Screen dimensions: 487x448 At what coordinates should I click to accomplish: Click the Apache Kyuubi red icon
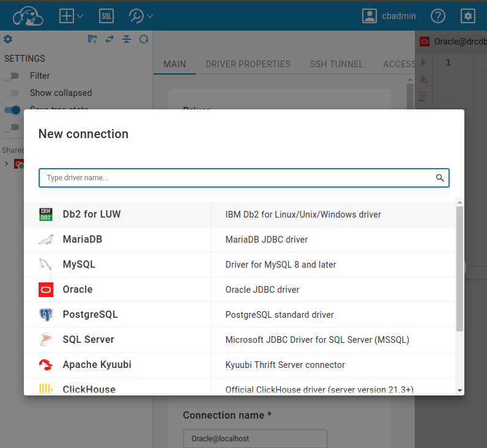pyautogui.click(x=46, y=365)
